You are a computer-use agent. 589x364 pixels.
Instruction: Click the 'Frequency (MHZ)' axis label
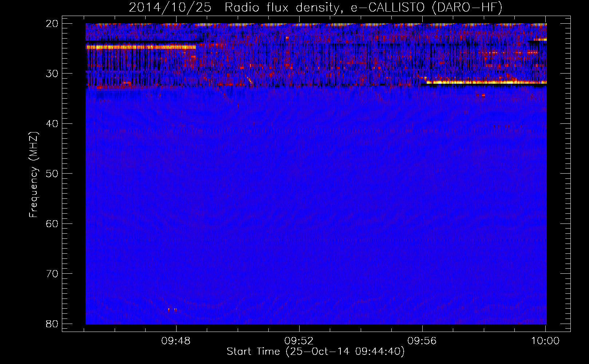point(33,175)
